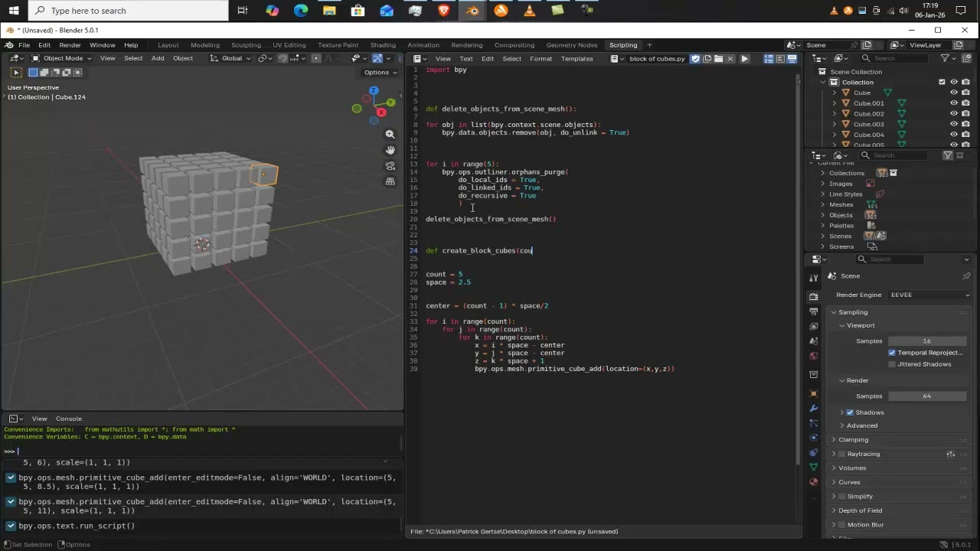Pin the Scene properties with pin icon
Viewport: 980px width, 551px height.
pos(966,276)
